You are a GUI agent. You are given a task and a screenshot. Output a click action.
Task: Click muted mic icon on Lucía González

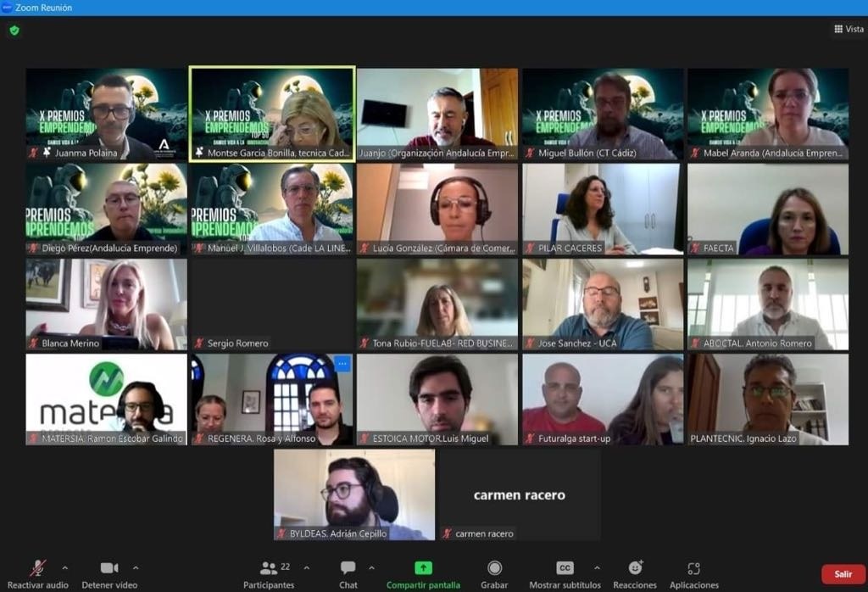pos(364,248)
